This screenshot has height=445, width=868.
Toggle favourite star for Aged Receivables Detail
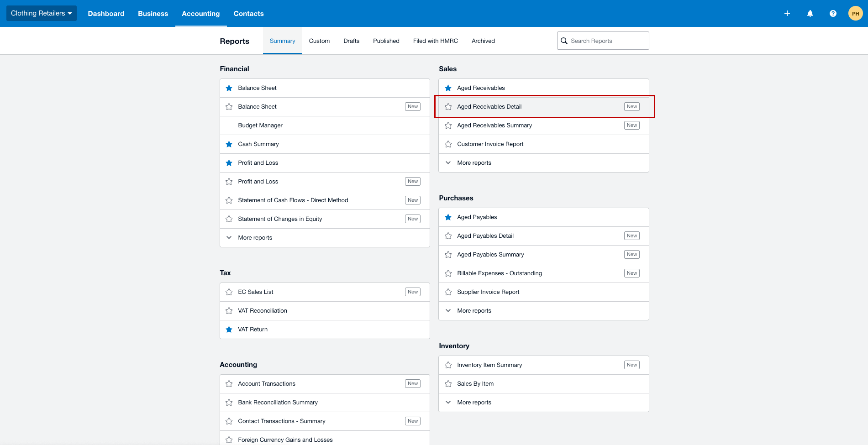(x=448, y=107)
